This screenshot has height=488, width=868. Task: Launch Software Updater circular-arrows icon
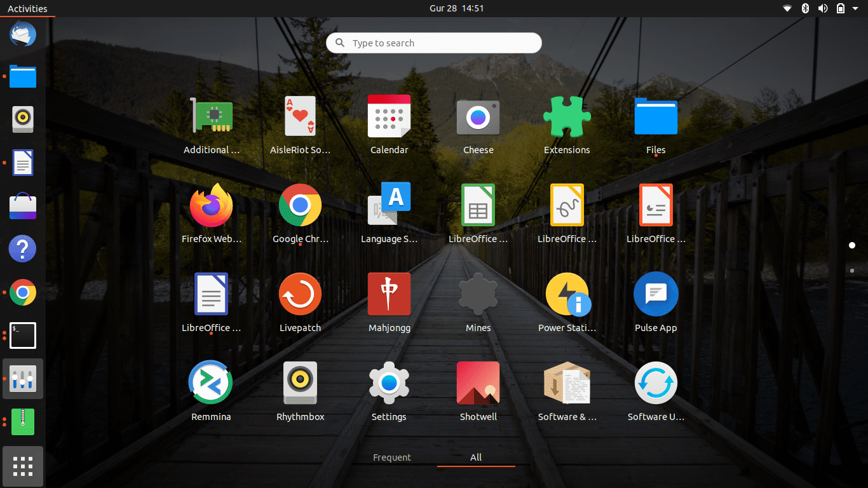656,383
